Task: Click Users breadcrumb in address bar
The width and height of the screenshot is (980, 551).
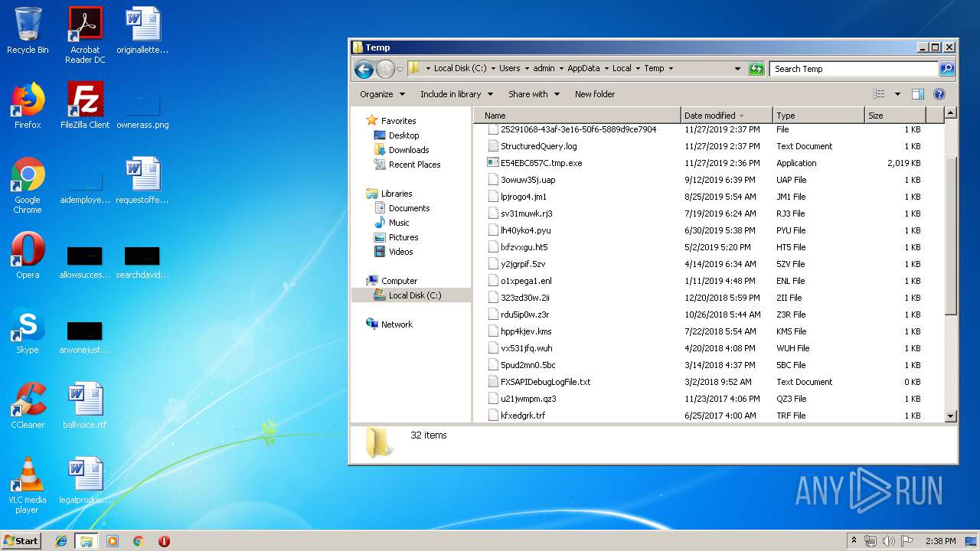Action: click(x=509, y=68)
